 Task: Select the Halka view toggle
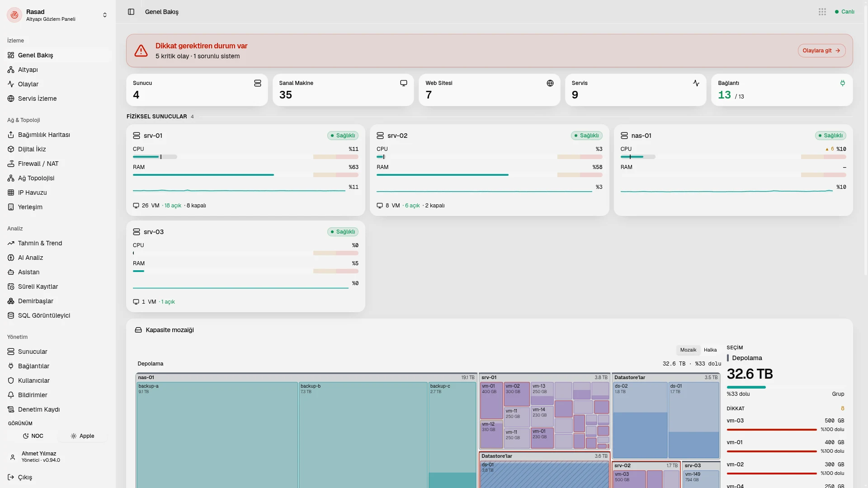click(710, 350)
